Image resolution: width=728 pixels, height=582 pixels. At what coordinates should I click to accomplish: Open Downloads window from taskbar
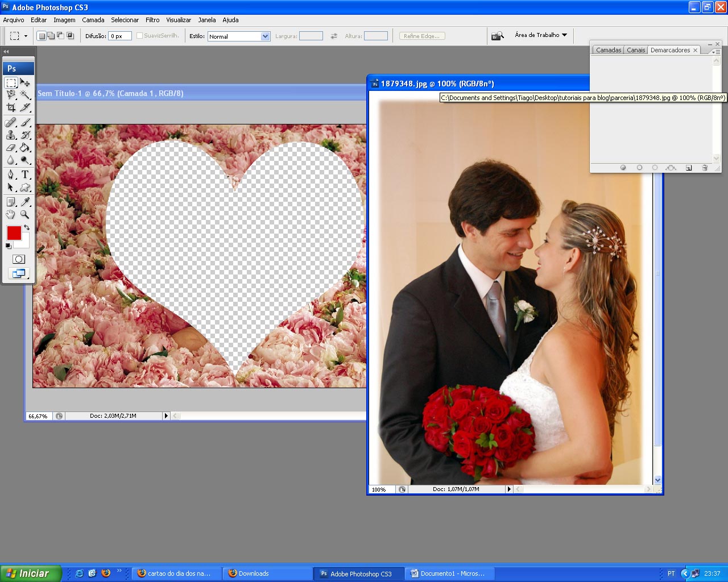[x=267, y=573]
